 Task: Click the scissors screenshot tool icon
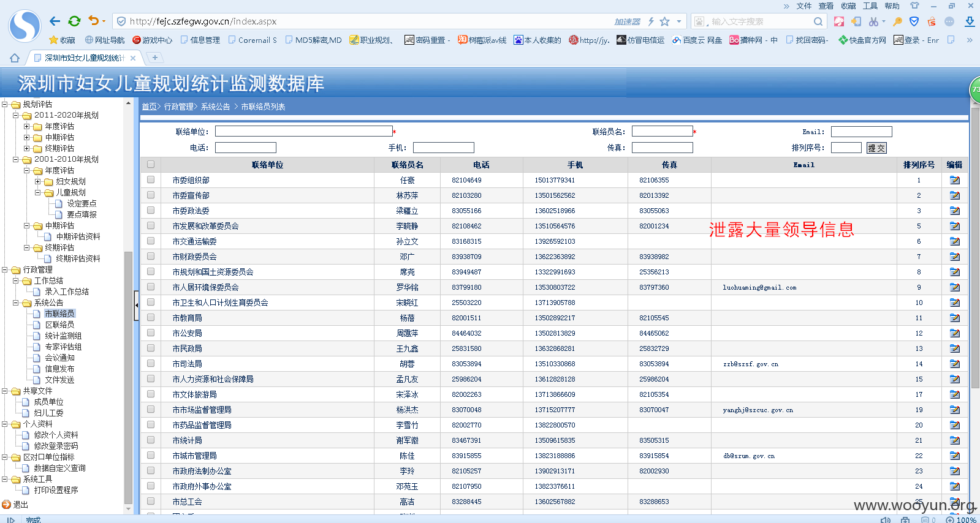pos(873,21)
